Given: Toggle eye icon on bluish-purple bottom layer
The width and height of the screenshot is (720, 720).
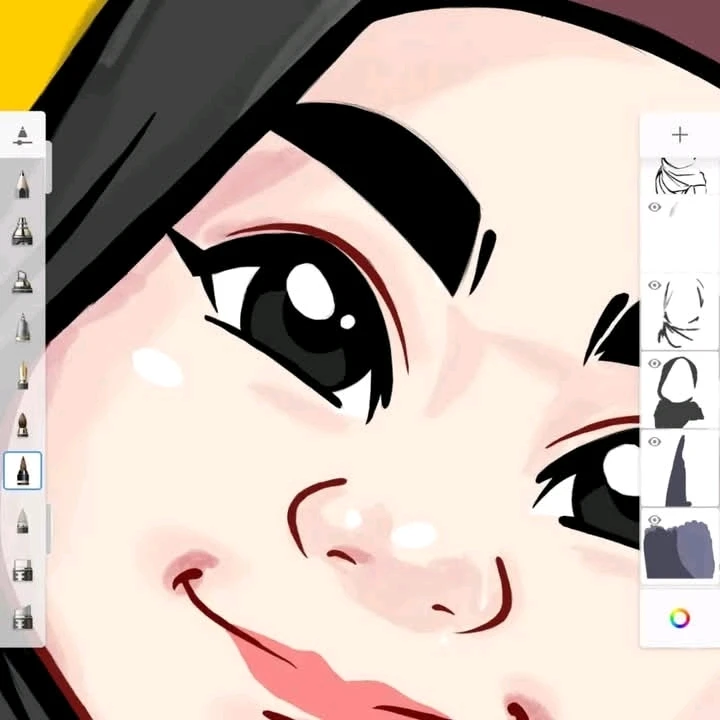Looking at the screenshot, I should click(x=655, y=520).
